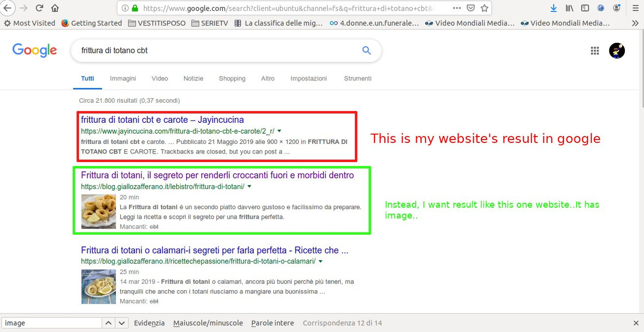Show site information icon in address bar
Viewport: 644px width, 332px height.
click(124, 8)
